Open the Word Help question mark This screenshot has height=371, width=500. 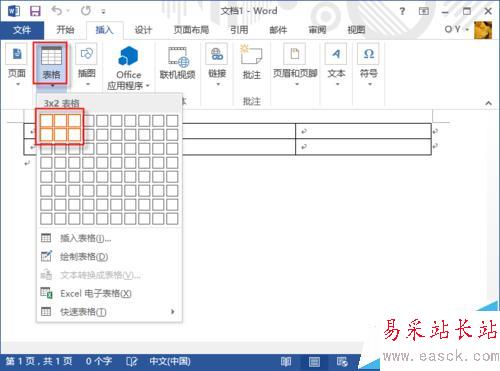(x=402, y=11)
